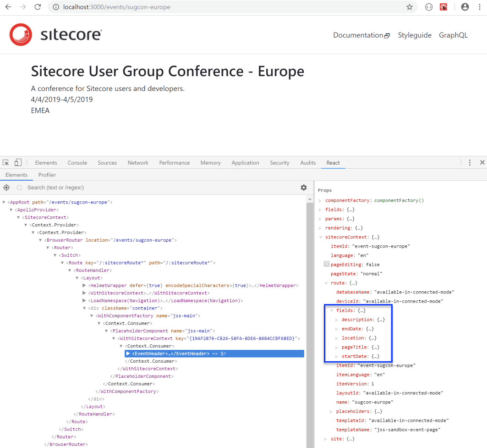Image resolution: width=487 pixels, height=448 pixels.
Task: Open the GraphQL link
Action: [453, 35]
